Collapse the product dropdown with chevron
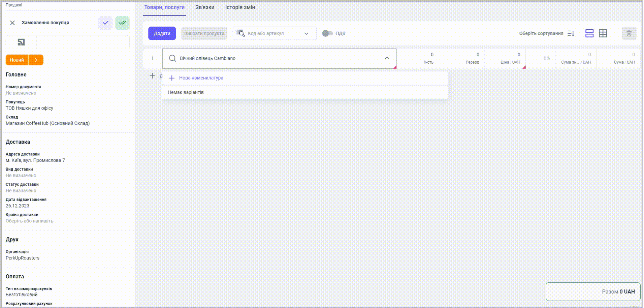This screenshot has height=308, width=644. point(387,58)
